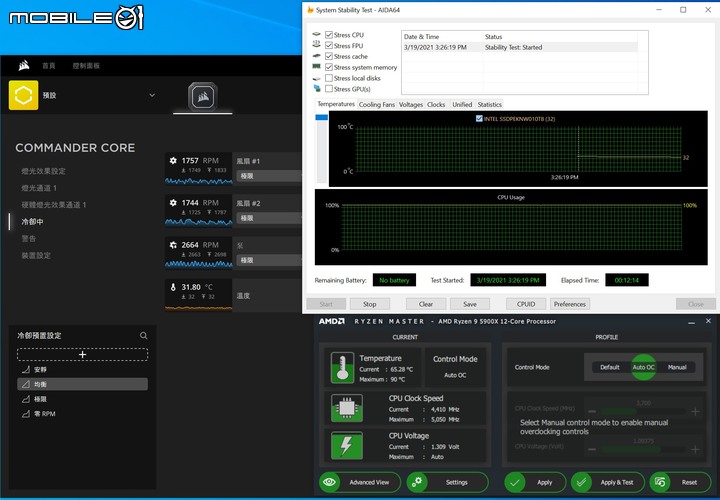Image resolution: width=720 pixels, height=500 pixels.
Task: Click the gears icon on Settings button
Action: (417, 482)
